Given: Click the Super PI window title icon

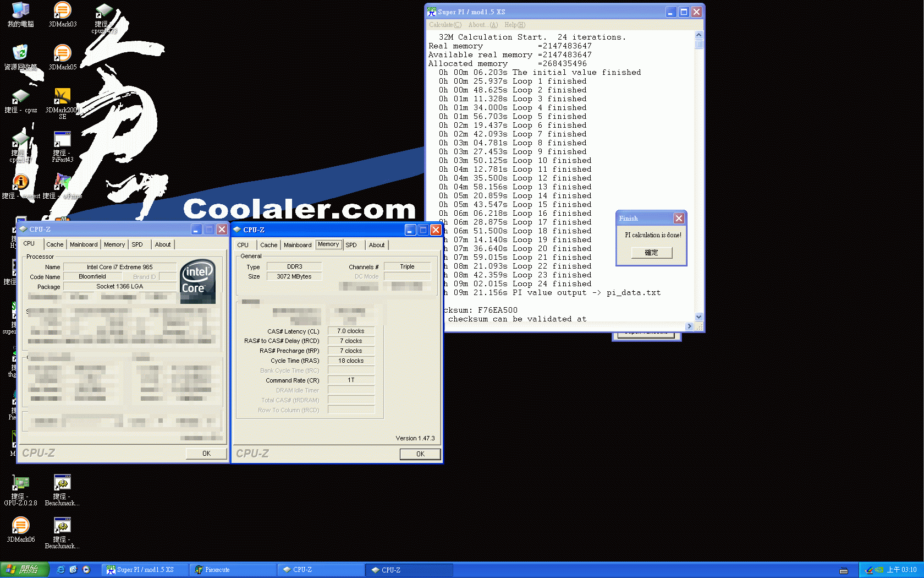Looking at the screenshot, I should click(432, 12).
